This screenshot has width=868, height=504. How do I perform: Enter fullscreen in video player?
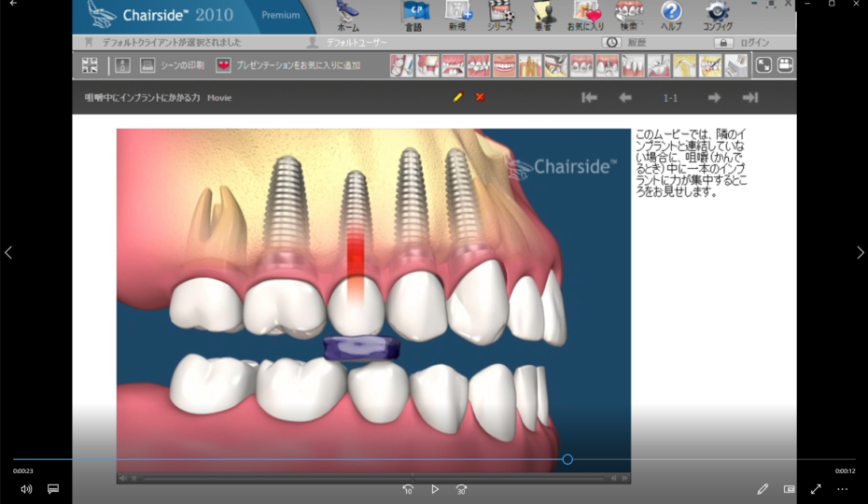(816, 489)
